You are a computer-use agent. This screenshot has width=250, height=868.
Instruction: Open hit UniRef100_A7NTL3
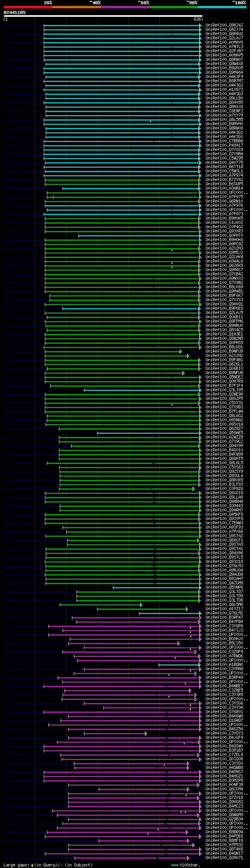[224, 46]
